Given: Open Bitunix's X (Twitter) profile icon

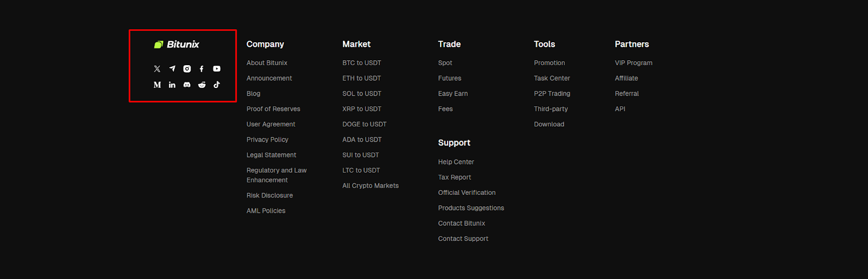Looking at the screenshot, I should (x=157, y=69).
